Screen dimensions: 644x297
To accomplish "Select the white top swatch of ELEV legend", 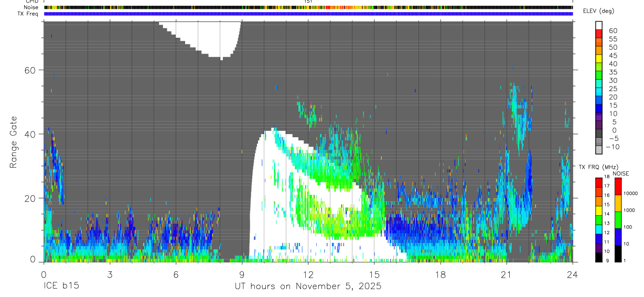I will point(599,25).
